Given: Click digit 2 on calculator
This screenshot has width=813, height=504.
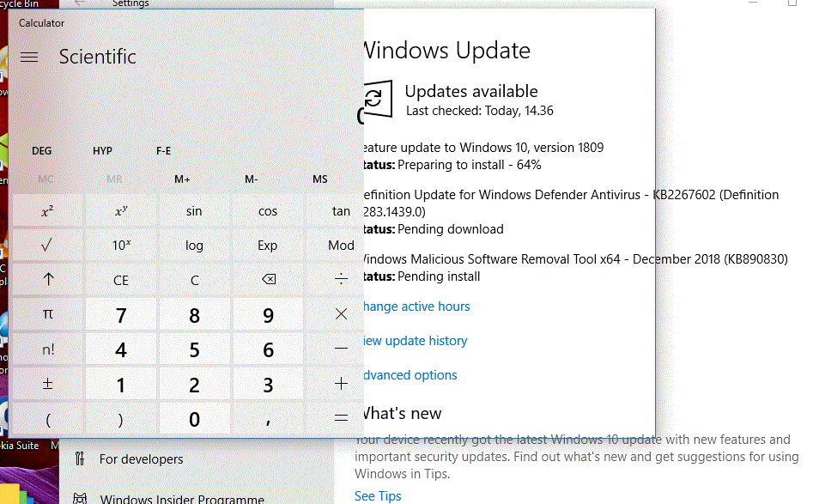Looking at the screenshot, I should (194, 384).
